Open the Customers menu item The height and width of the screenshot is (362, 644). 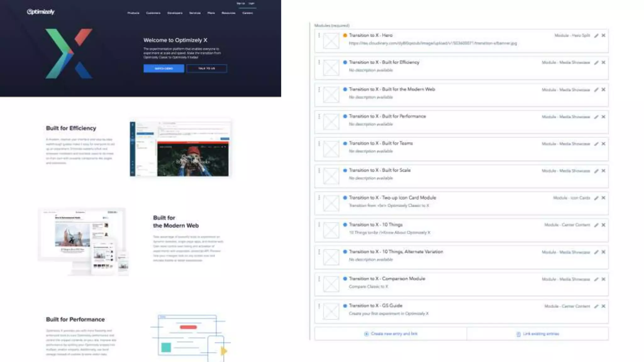(x=153, y=13)
